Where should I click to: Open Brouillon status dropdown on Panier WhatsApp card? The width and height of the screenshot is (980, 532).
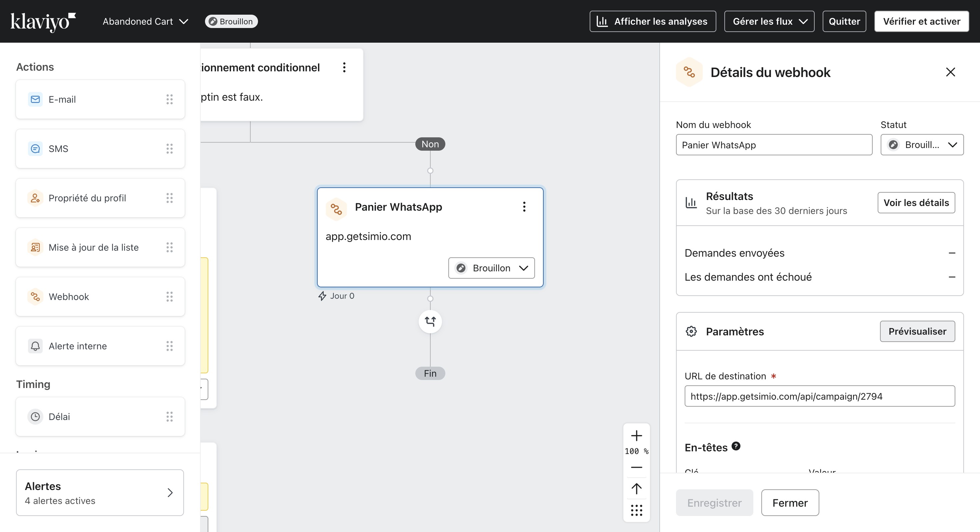pos(491,268)
